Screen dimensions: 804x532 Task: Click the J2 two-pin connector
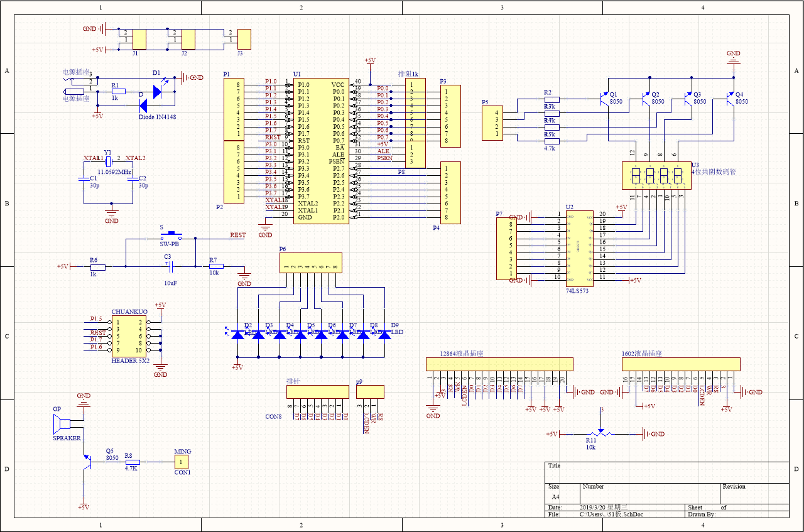point(188,39)
